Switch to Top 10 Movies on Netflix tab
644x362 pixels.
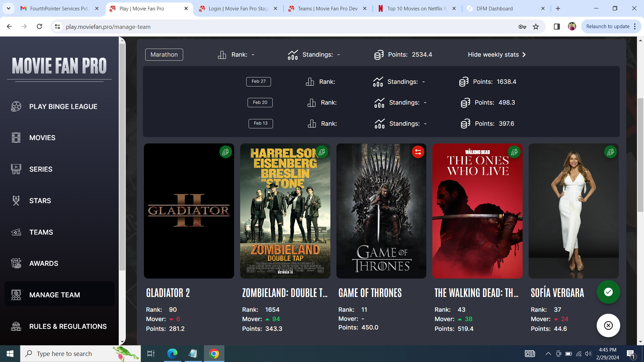pyautogui.click(x=417, y=8)
